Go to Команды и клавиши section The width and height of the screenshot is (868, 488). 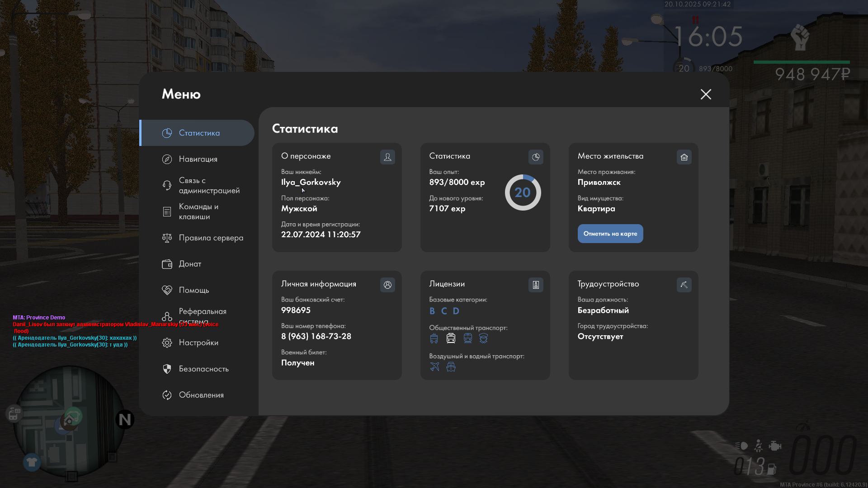click(198, 211)
